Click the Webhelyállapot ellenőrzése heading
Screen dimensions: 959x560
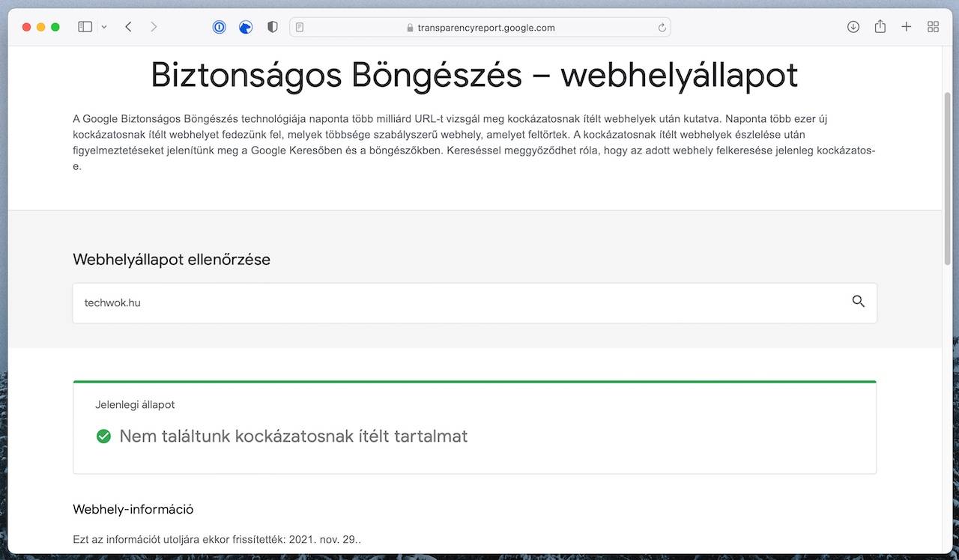tap(172, 260)
